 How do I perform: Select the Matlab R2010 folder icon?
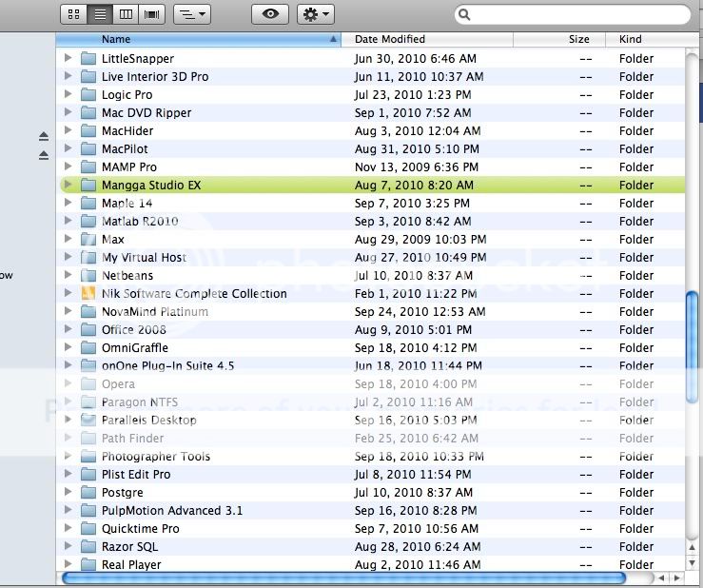coord(88,221)
